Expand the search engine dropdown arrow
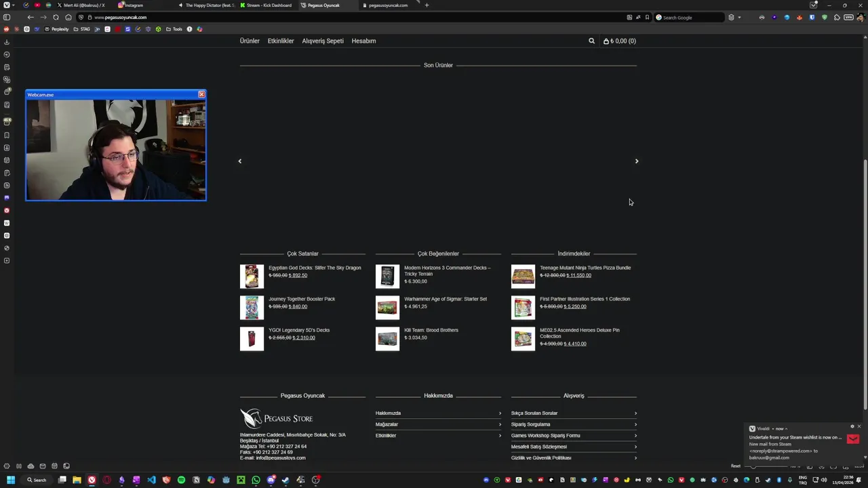Screen dimensions: 868x488 click(739, 18)
